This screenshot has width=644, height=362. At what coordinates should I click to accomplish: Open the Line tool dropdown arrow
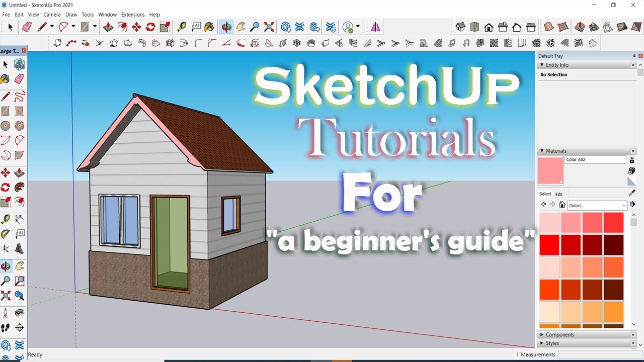point(51,27)
